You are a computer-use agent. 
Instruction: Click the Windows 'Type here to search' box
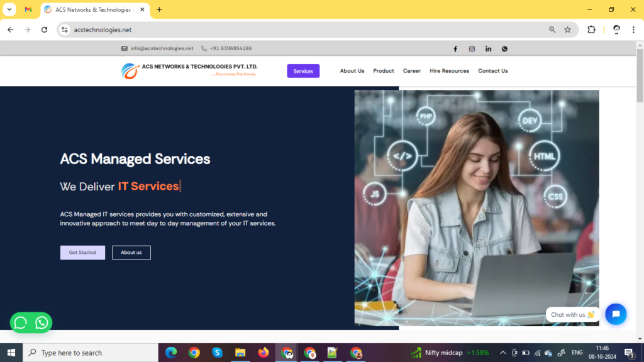point(88,353)
